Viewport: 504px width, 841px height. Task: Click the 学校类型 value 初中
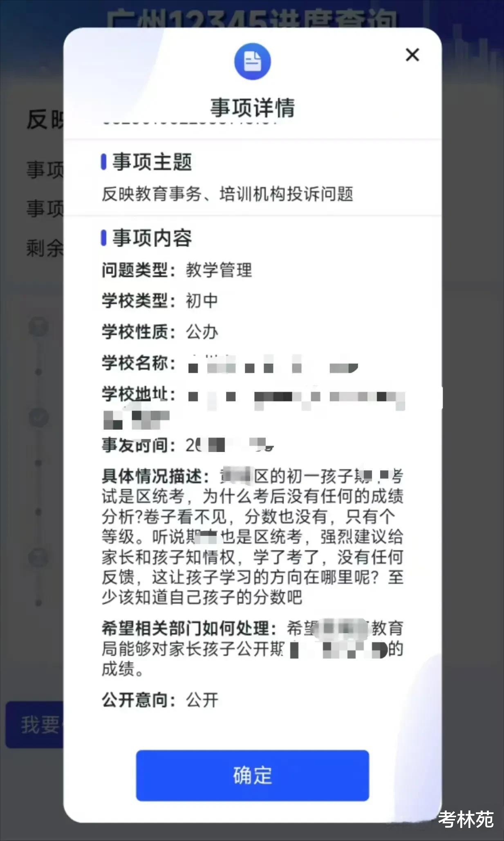tap(202, 301)
